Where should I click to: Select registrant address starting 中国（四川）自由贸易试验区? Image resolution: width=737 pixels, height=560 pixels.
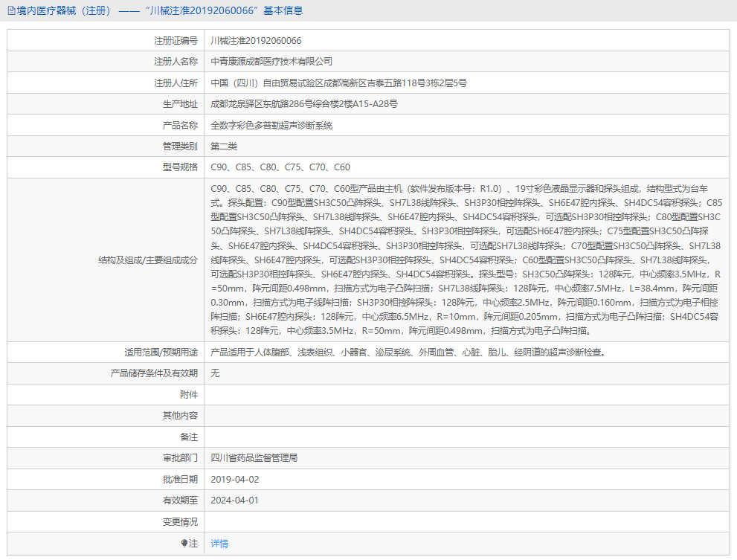coord(339,83)
